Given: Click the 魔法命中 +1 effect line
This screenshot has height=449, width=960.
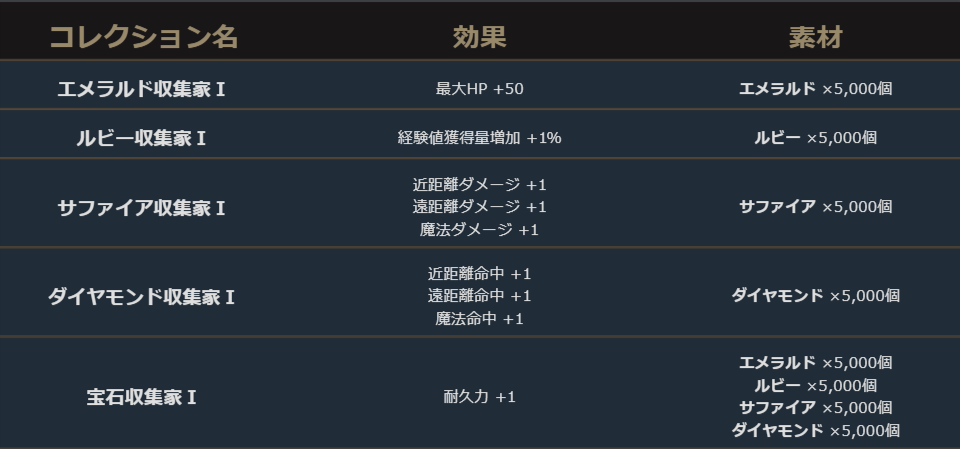Looking at the screenshot, I should [x=479, y=319].
